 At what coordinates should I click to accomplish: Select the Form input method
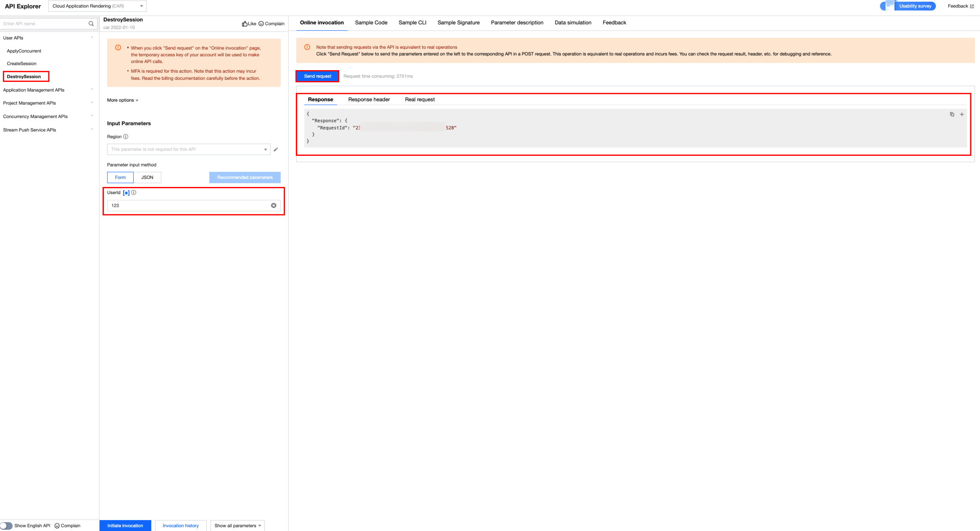click(120, 177)
